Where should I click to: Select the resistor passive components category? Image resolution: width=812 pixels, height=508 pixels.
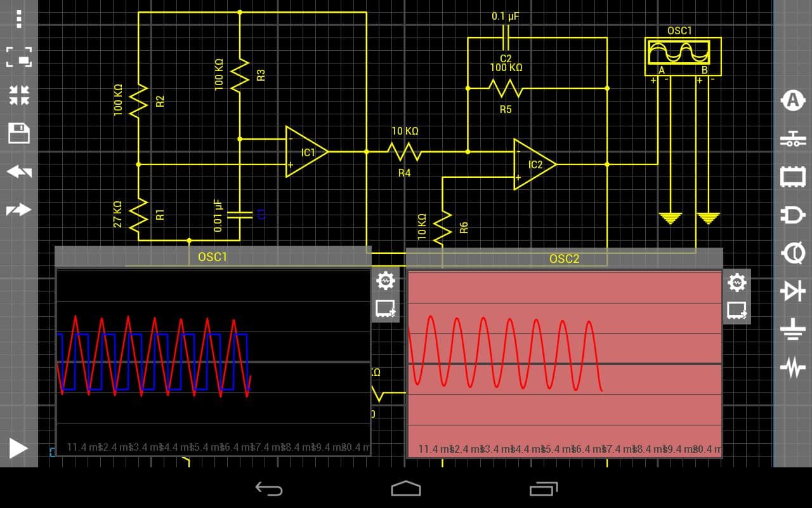pos(792,368)
